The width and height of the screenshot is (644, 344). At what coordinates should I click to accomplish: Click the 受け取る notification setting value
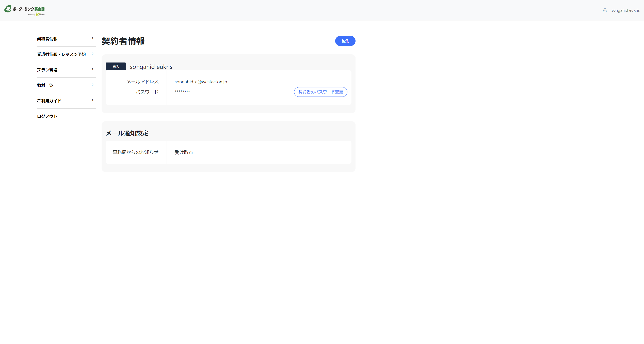click(x=184, y=152)
